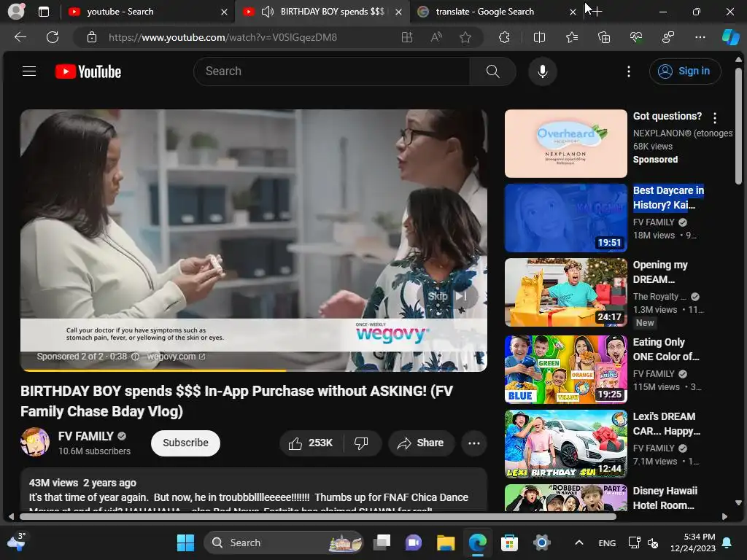The image size is (747, 560).
Task: Open Read aloud icon
Action: (x=436, y=37)
